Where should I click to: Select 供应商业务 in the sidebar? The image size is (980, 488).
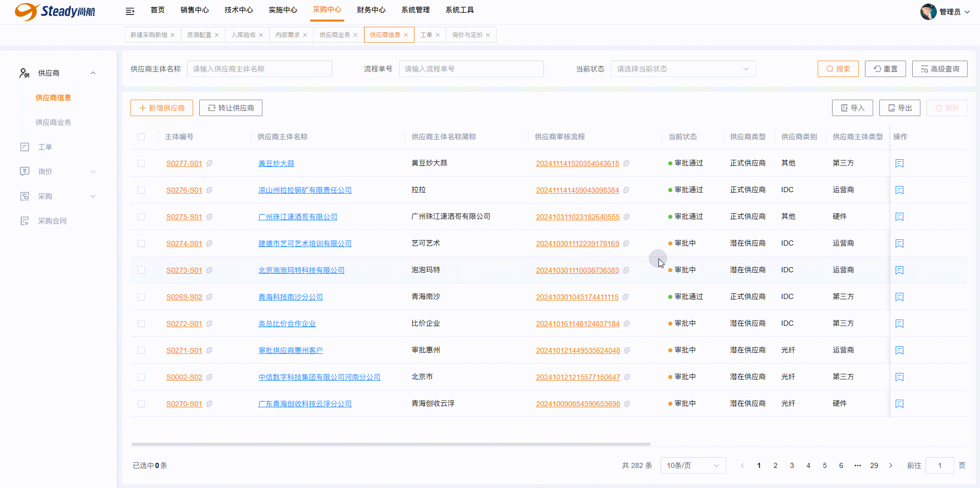point(53,122)
